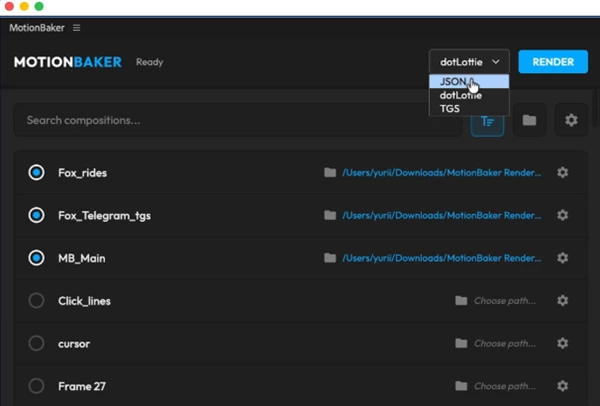Open global output folder icon near search

click(529, 120)
